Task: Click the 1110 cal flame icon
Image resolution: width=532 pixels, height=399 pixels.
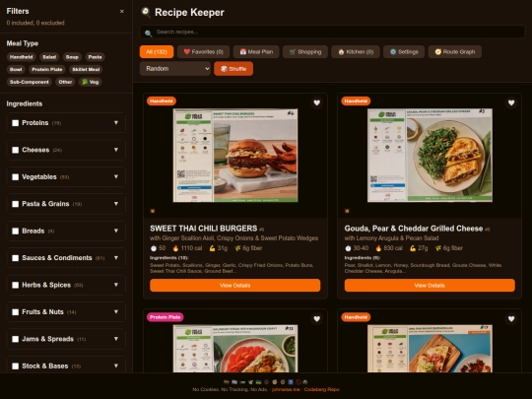Action: click(175, 248)
